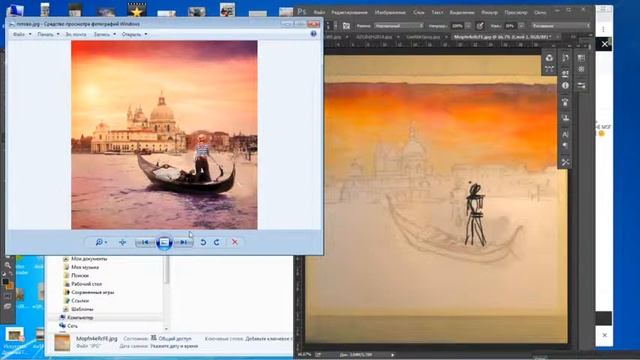This screenshot has height=360, width=640.
Task: Select Шаблоны in explorer tree
Action: point(82,309)
